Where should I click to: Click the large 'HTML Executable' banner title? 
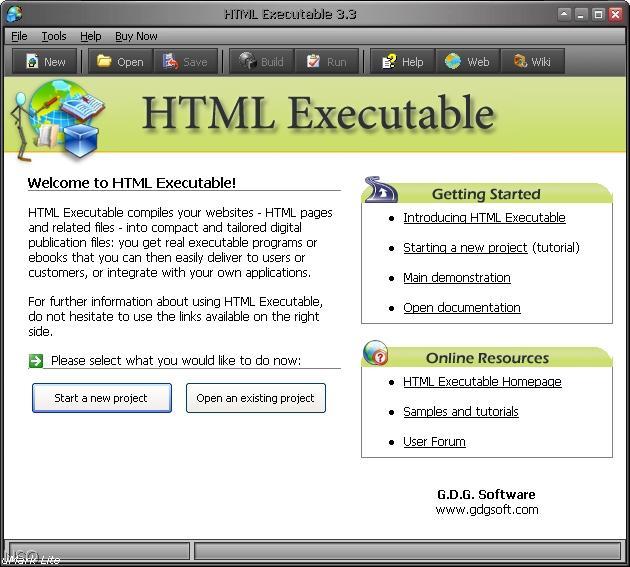pos(318,113)
